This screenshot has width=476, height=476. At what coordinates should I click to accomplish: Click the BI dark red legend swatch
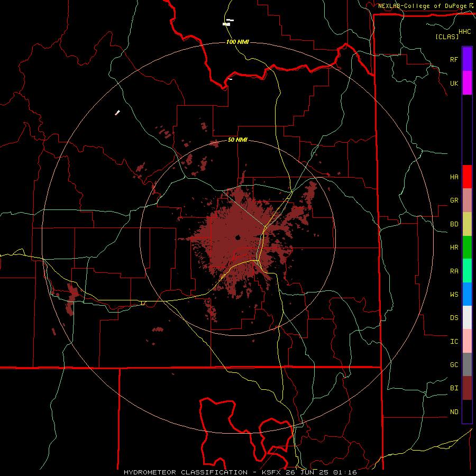tap(467, 388)
